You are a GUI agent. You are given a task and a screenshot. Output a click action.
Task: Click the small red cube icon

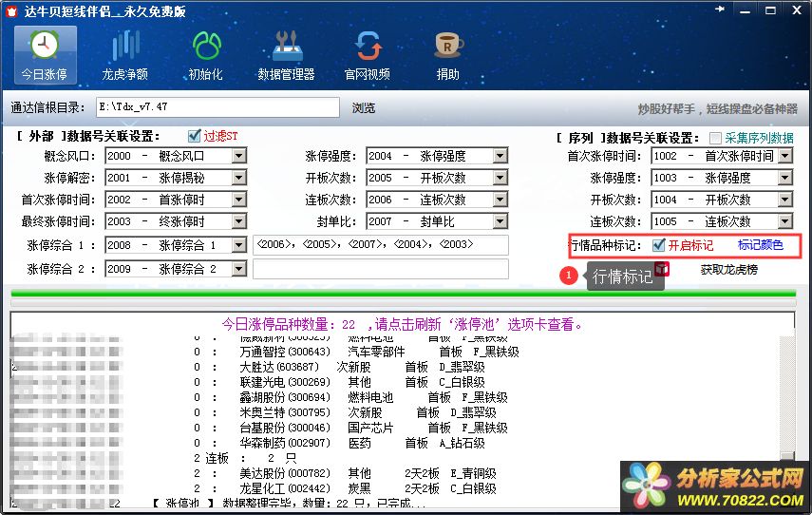pos(662,268)
